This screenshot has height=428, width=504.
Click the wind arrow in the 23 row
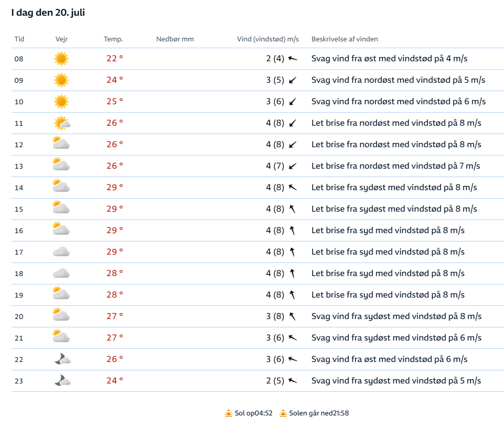pyautogui.click(x=293, y=381)
